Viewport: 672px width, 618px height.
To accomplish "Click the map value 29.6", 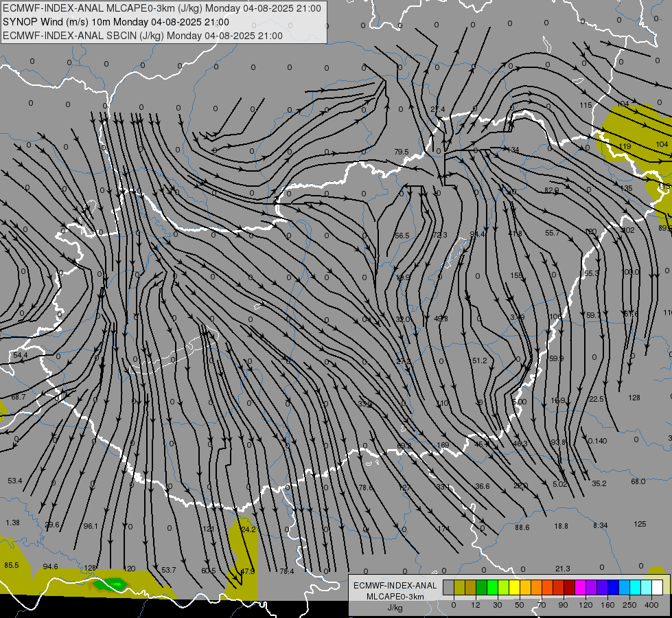I will [x=52, y=525].
